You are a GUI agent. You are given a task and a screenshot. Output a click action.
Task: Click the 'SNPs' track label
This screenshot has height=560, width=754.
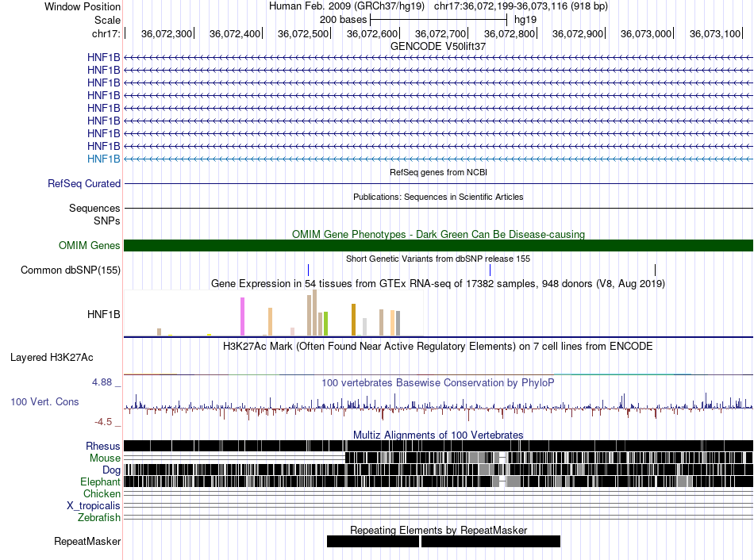click(x=107, y=221)
